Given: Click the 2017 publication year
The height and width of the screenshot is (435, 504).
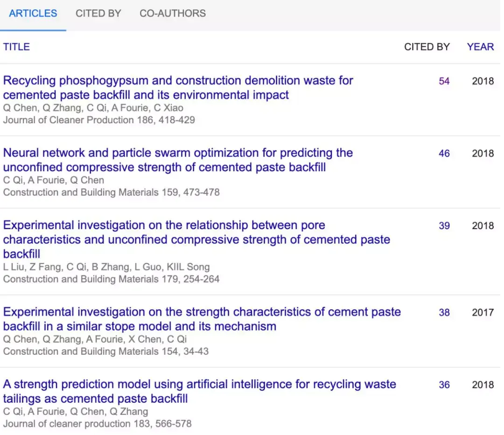Looking at the screenshot, I should (x=483, y=313).
